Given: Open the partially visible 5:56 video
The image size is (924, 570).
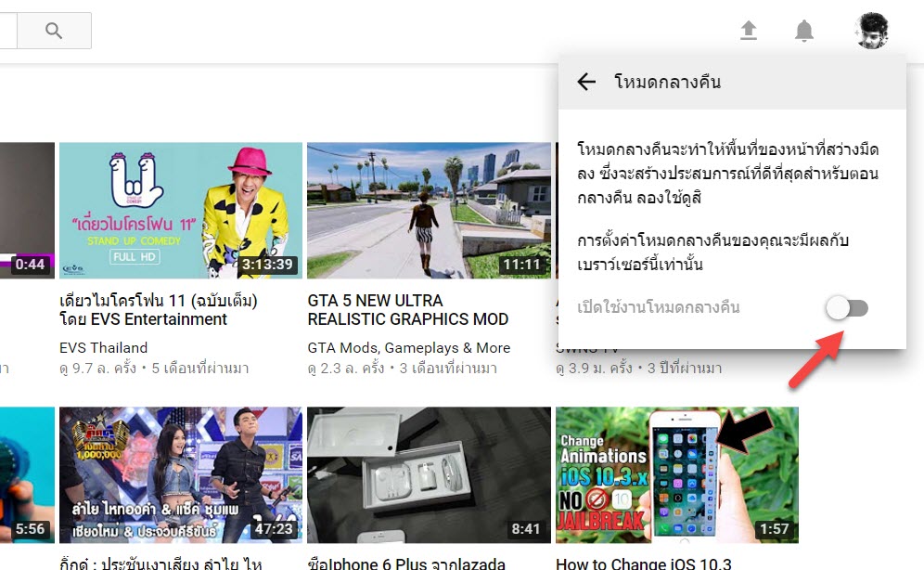Looking at the screenshot, I should coord(28,474).
